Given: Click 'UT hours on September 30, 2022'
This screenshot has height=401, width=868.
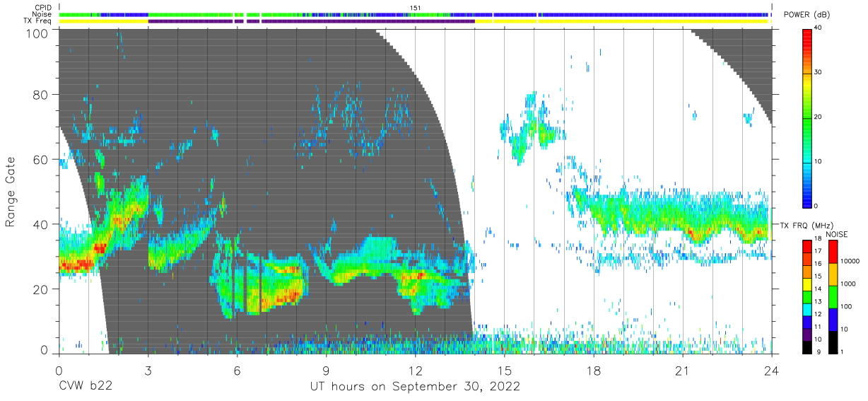Looking at the screenshot, I should click(415, 387).
